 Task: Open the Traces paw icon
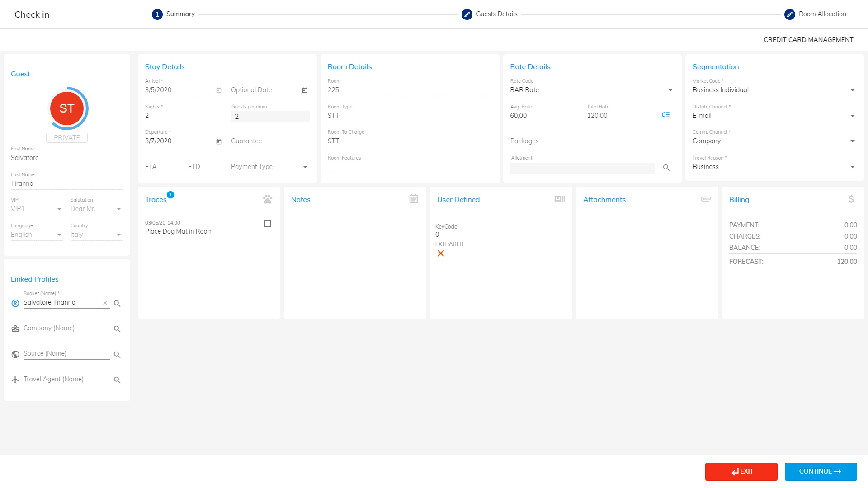(x=268, y=199)
